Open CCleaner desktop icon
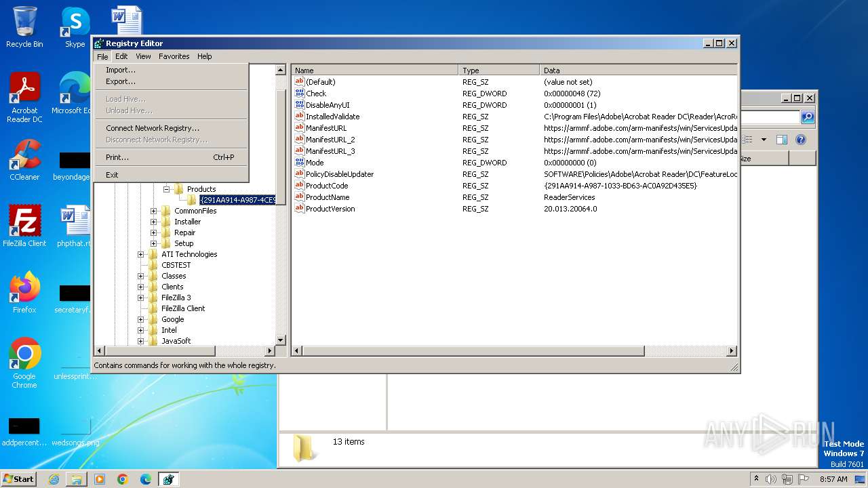The image size is (868, 488). pyautogui.click(x=24, y=160)
